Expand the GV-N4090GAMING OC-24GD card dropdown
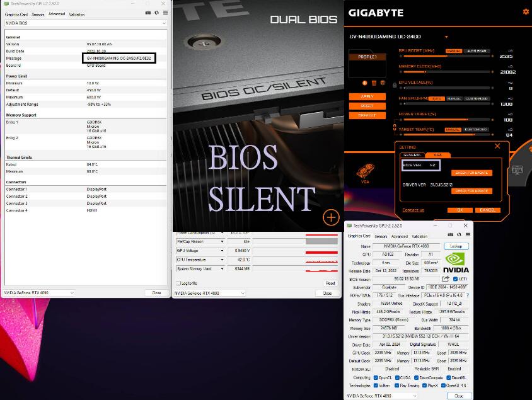 [447, 37]
